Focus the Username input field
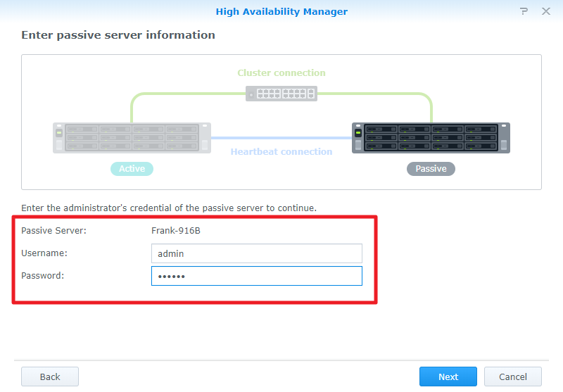Viewport: 563px width, 392px height. coord(256,253)
